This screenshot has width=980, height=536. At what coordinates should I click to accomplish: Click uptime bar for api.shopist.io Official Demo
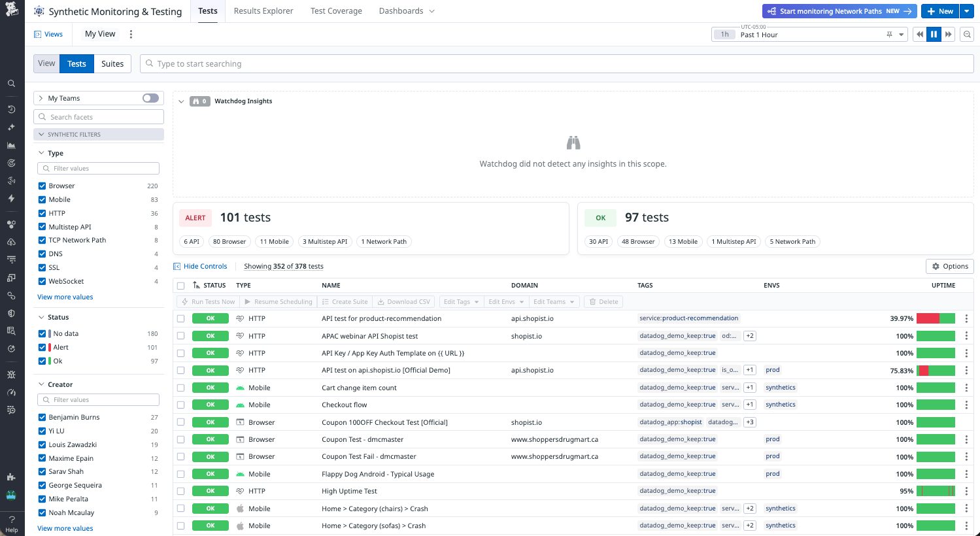pos(936,371)
